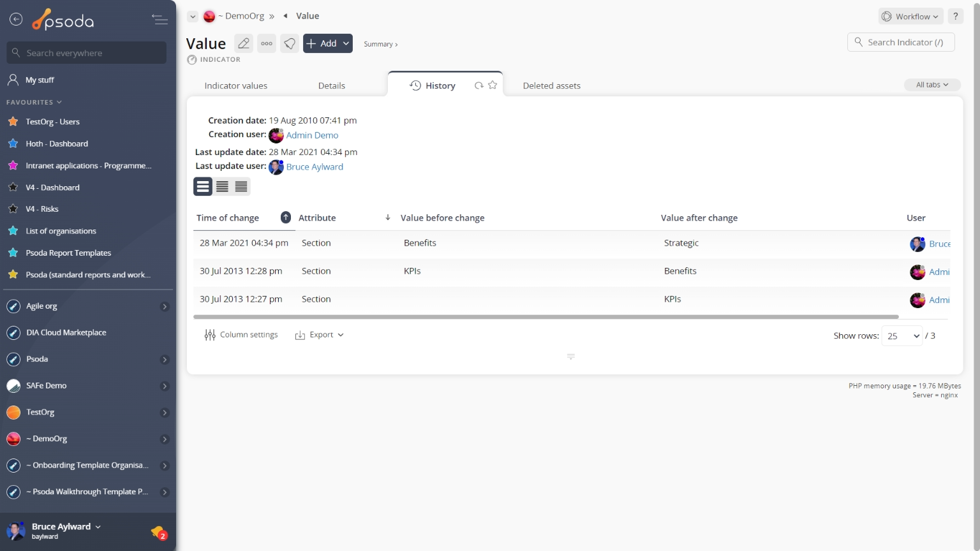The width and height of the screenshot is (980, 551).
Task: Open Psoda Report Templates favourite
Action: coord(68,253)
